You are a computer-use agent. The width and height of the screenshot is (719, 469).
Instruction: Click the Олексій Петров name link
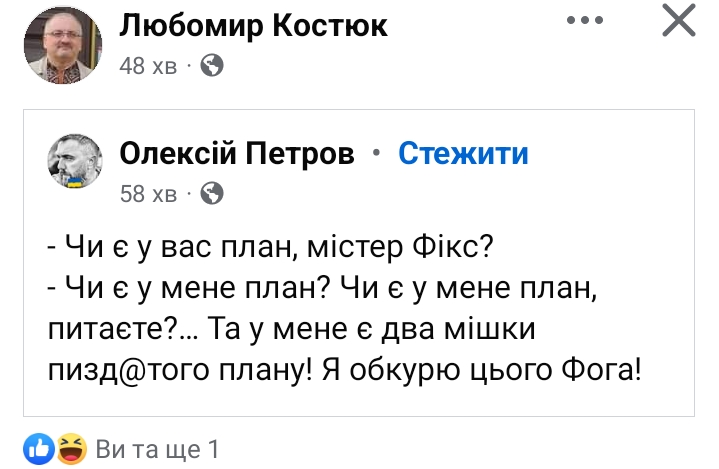[237, 153]
